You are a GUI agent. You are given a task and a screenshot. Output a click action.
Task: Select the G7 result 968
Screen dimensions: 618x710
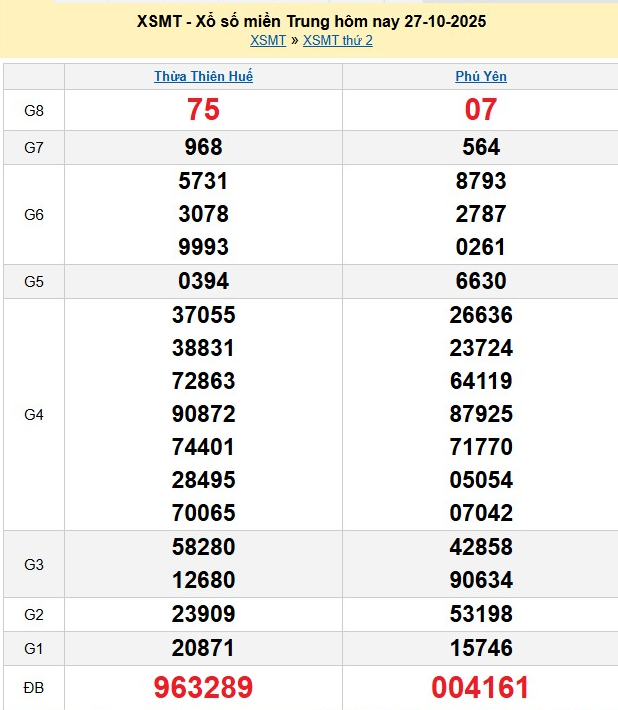203,148
